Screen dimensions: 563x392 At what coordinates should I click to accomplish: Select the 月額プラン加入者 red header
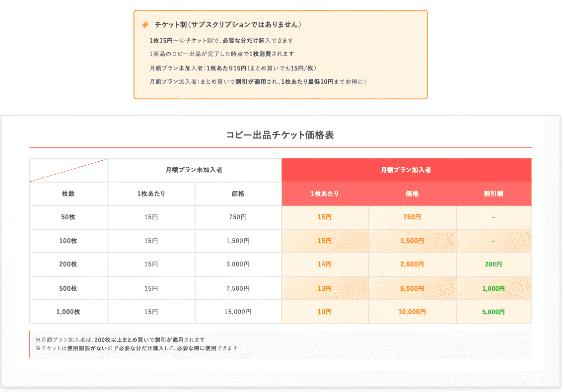tap(407, 170)
